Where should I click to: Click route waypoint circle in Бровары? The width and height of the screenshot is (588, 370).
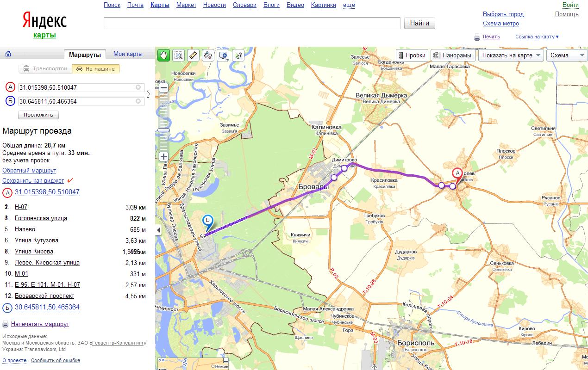pyautogui.click(x=334, y=177)
